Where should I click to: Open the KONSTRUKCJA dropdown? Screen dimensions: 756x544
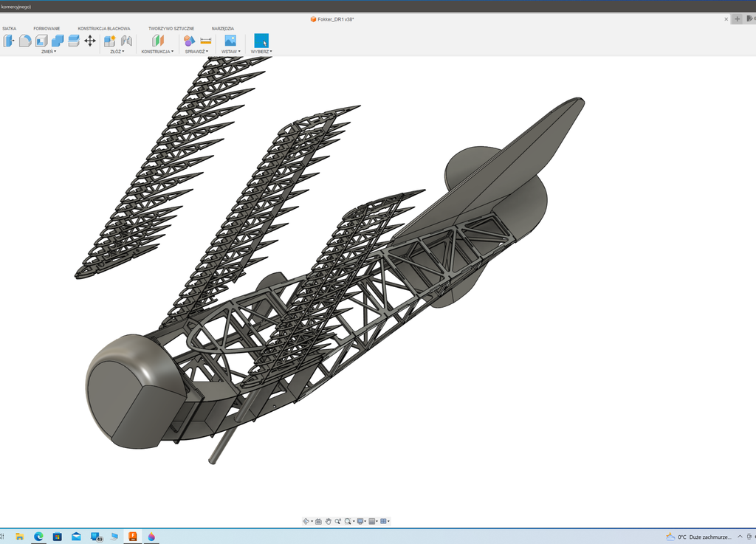157,52
